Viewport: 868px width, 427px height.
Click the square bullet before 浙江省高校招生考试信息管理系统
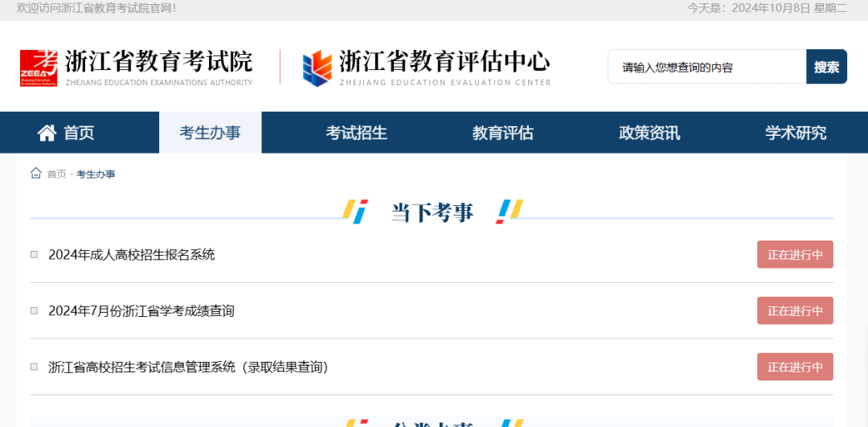(35, 367)
